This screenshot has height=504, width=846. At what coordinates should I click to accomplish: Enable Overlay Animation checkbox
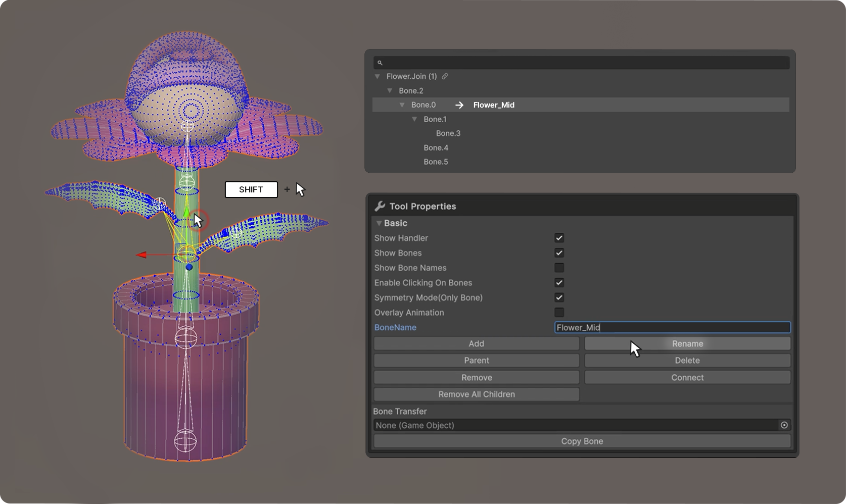tap(559, 313)
